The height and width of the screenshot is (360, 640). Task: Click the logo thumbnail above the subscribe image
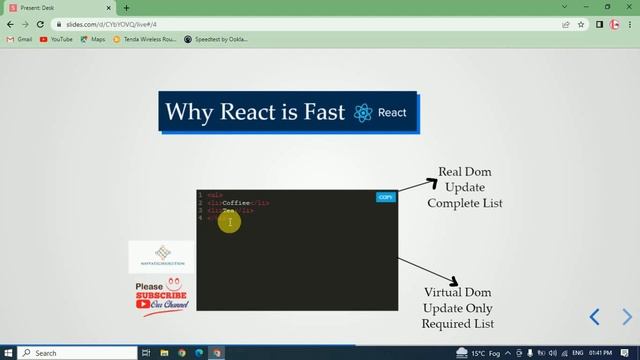pyautogui.click(x=162, y=257)
